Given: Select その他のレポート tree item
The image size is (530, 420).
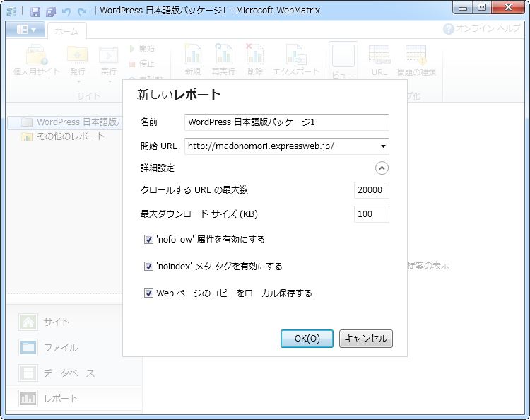Looking at the screenshot, I should (x=63, y=136).
